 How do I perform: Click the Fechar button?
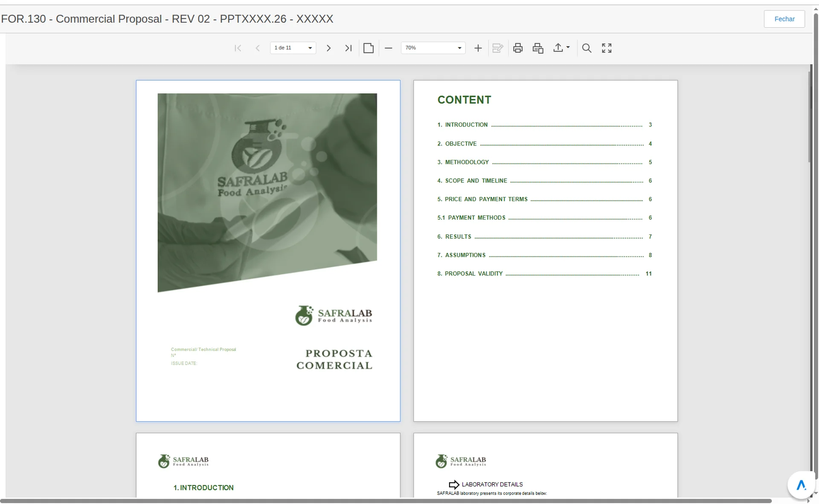(x=784, y=19)
